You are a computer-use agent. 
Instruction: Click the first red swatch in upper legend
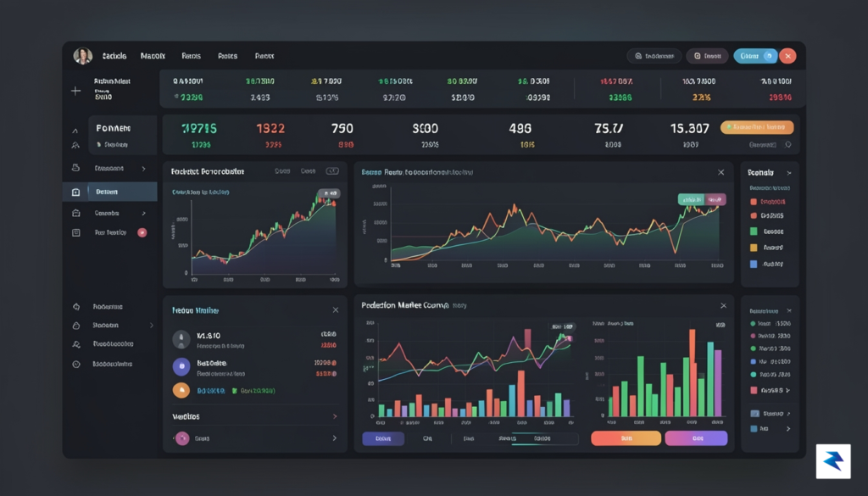pos(754,202)
